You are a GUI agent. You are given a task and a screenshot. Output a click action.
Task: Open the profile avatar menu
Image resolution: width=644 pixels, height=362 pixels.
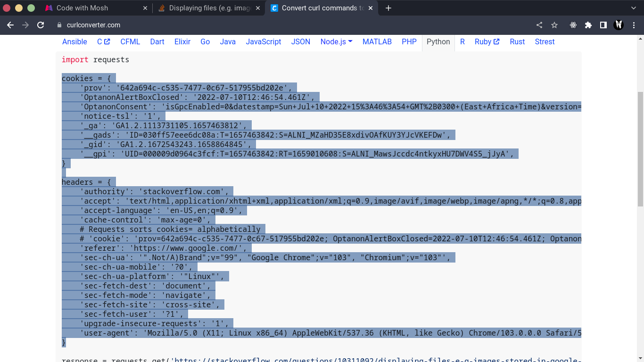tap(619, 25)
